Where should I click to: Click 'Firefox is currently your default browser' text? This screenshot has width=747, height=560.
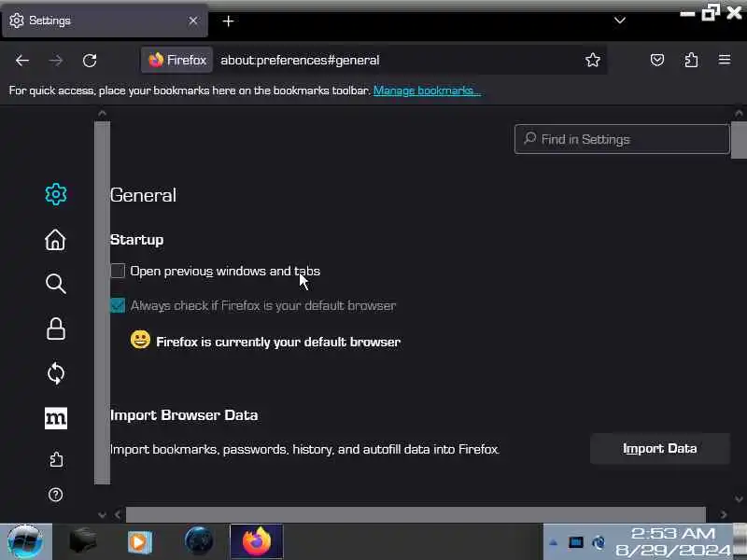click(x=278, y=342)
